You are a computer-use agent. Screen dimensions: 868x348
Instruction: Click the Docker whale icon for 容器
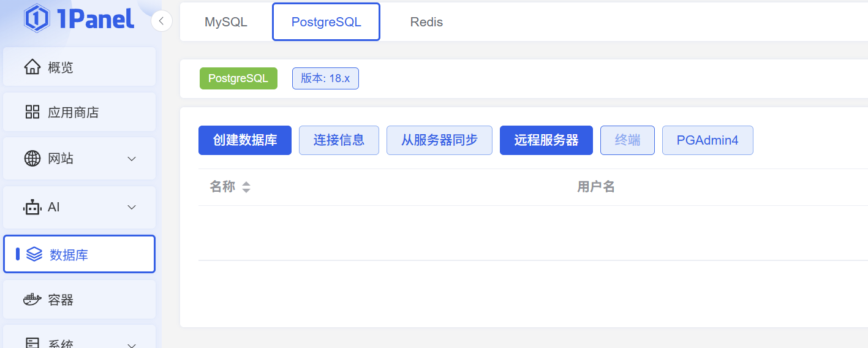pos(32,300)
